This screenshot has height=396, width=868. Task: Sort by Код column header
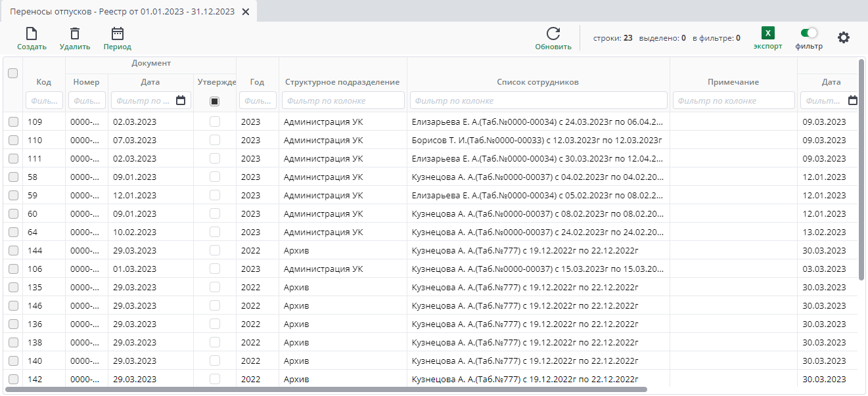click(x=44, y=82)
